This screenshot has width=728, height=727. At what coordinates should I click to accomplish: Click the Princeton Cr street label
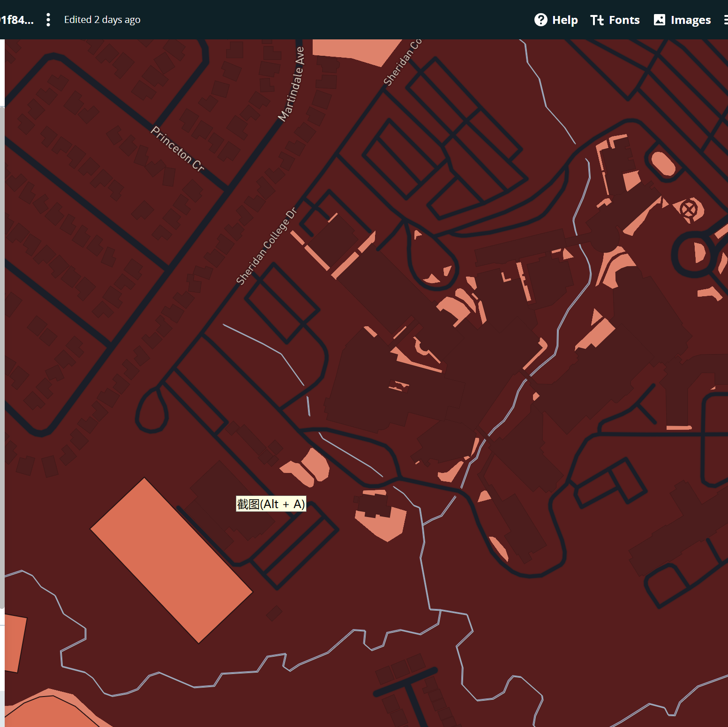pyautogui.click(x=176, y=148)
